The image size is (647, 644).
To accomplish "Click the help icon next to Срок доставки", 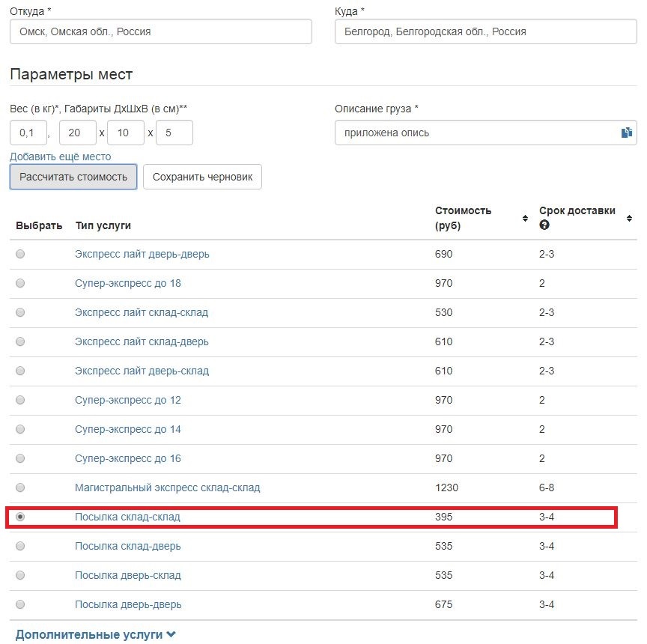I will pyautogui.click(x=544, y=225).
